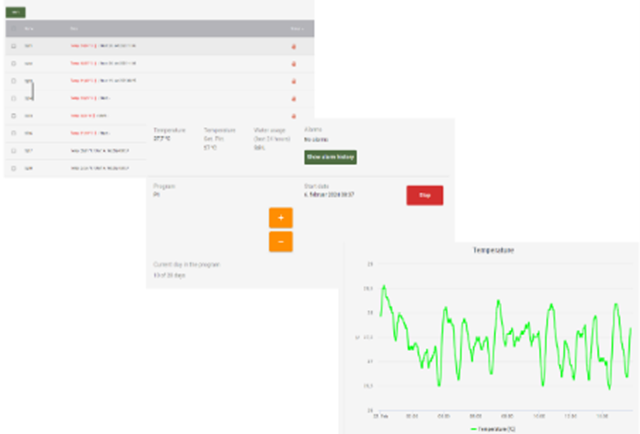The height and width of the screenshot is (434, 640).
Task: Click the red icon in the fifth table row
Action: coord(293,115)
